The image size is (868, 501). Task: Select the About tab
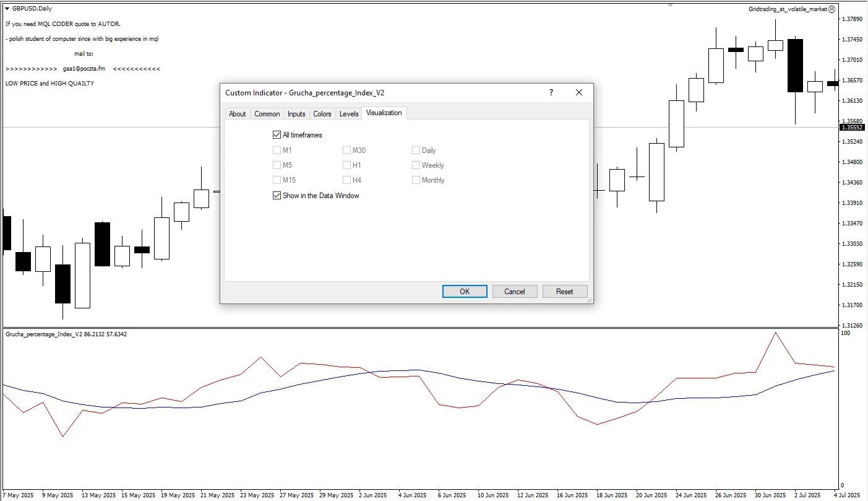pyautogui.click(x=237, y=114)
